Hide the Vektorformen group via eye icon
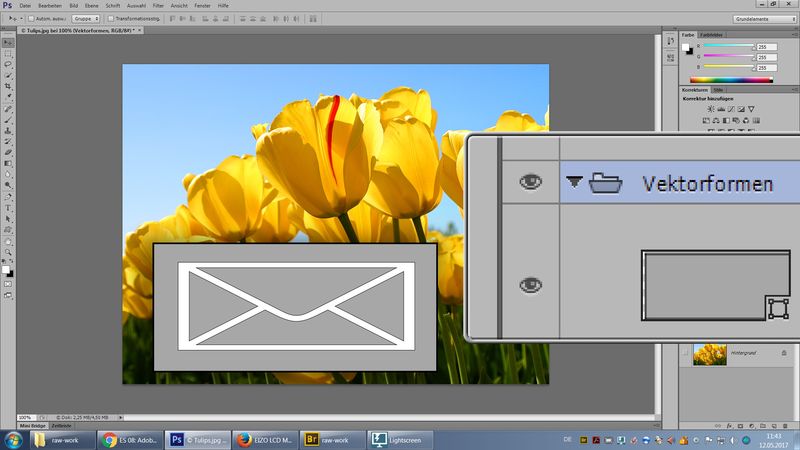This screenshot has width=800, height=450. [530, 182]
